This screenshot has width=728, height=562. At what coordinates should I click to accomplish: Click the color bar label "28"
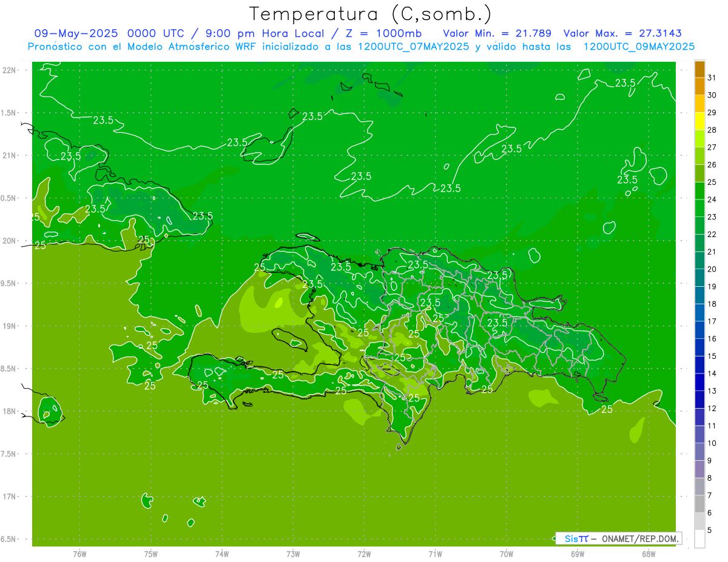click(x=712, y=130)
